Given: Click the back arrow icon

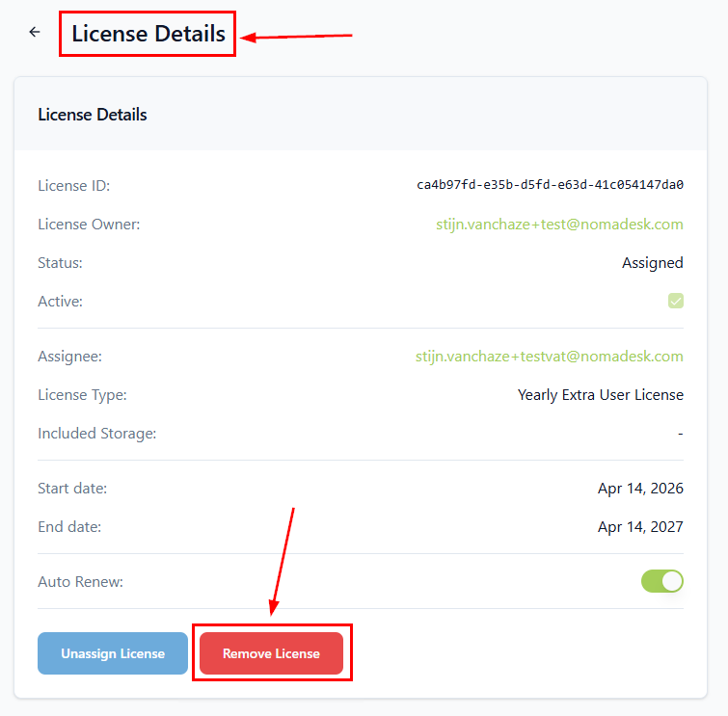Looking at the screenshot, I should (35, 32).
